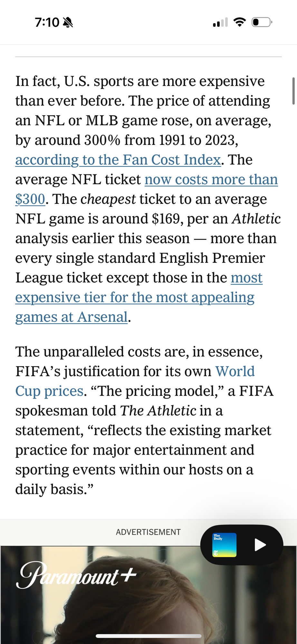297x644 pixels.
Task: Click the article's vertical scrollbar
Action: pos(293,91)
